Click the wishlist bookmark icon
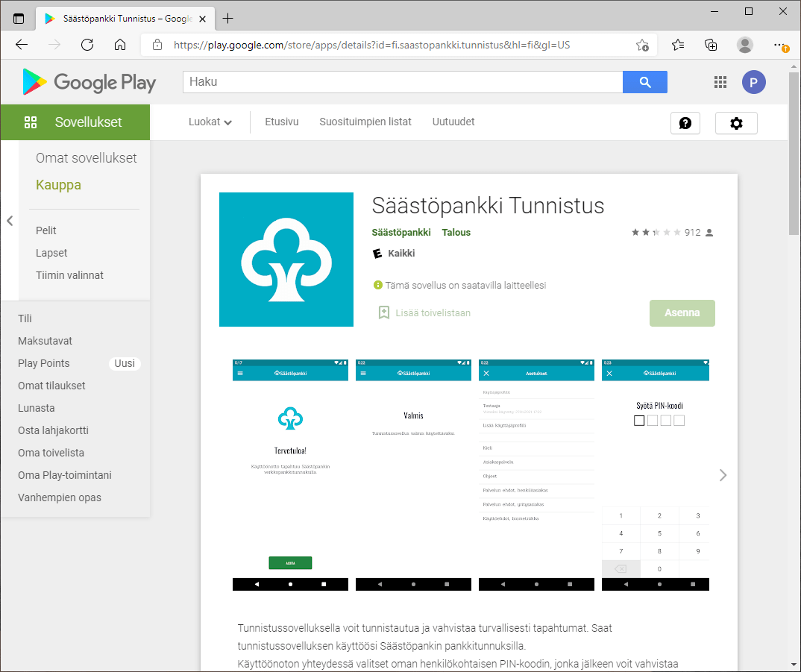The width and height of the screenshot is (801, 672). (x=383, y=313)
